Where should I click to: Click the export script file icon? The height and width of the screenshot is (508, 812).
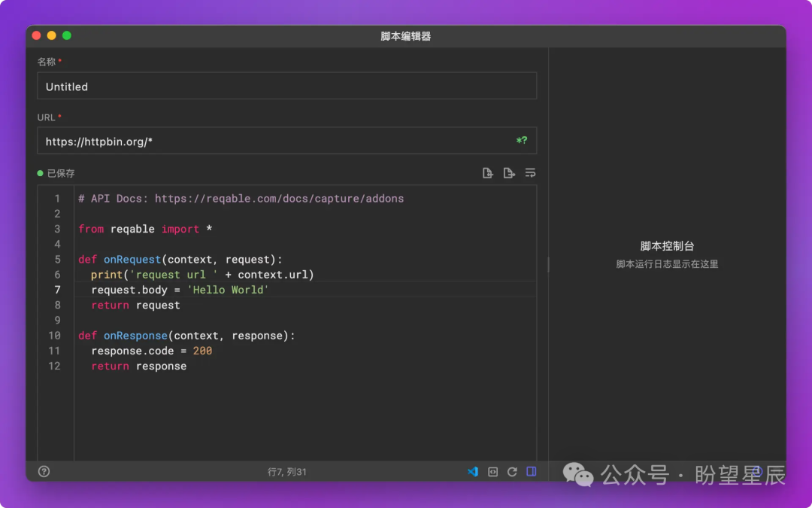tap(509, 173)
